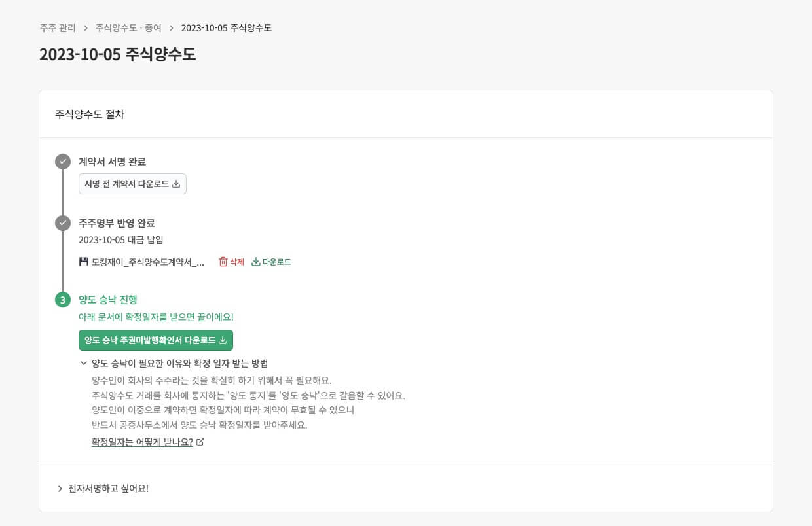Click the 모킹재이_주식양수도계약서 filename
The height and width of the screenshot is (526, 812).
click(x=147, y=261)
